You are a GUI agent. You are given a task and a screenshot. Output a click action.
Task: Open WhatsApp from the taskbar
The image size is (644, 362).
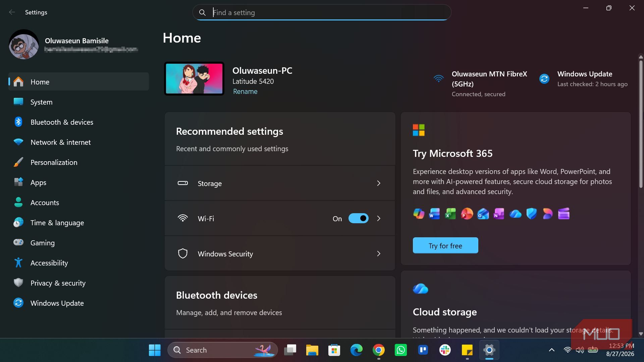400,350
